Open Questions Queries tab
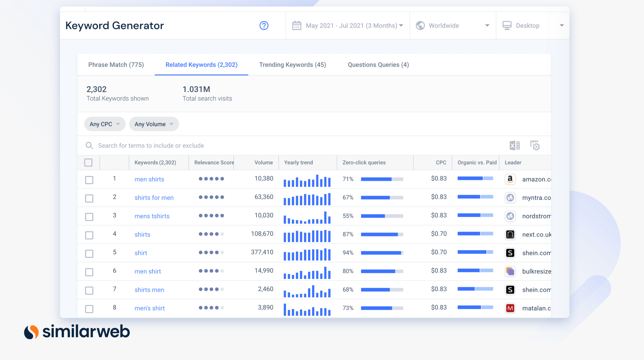The width and height of the screenshot is (644, 360). [378, 65]
